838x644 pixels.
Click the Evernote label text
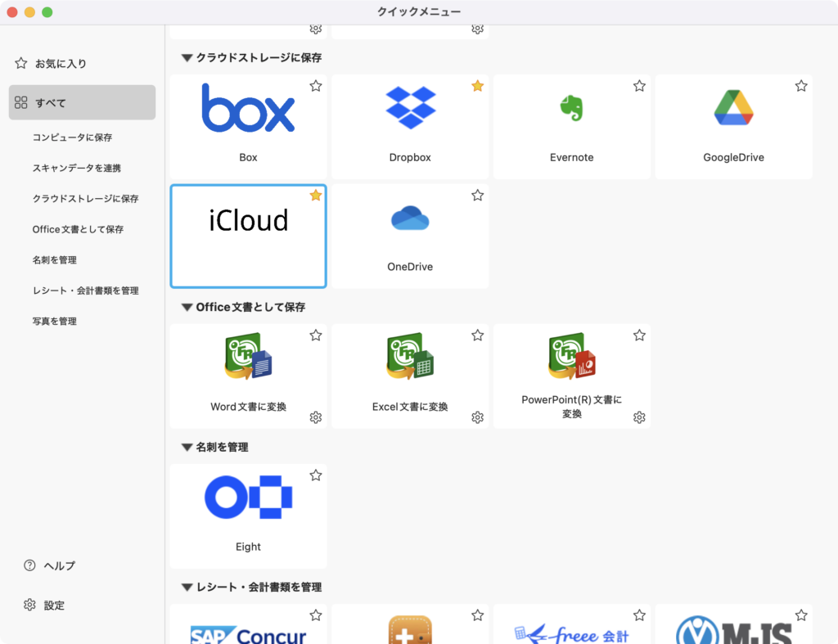[x=571, y=157]
